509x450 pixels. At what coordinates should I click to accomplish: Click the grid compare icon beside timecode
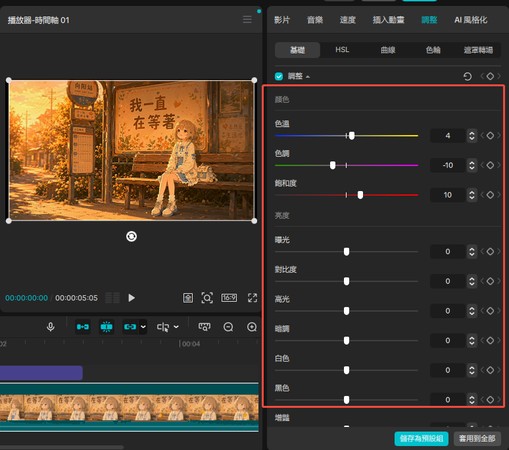click(112, 298)
